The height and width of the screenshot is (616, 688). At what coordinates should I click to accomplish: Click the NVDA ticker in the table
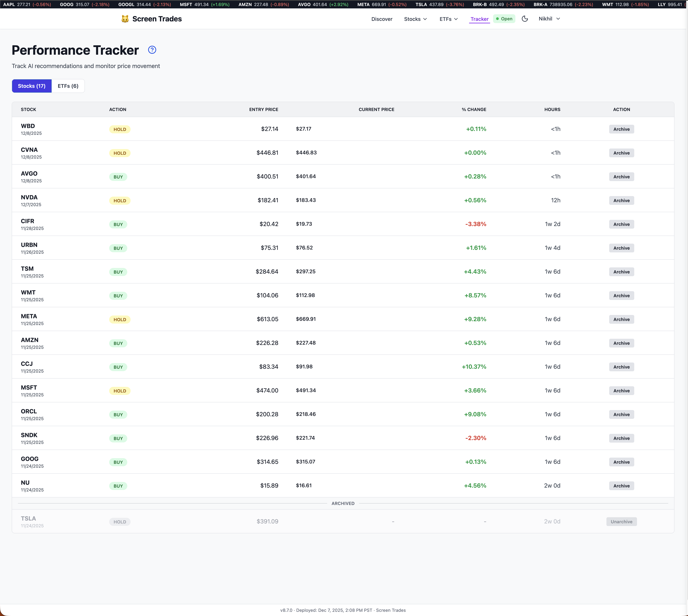29,197
